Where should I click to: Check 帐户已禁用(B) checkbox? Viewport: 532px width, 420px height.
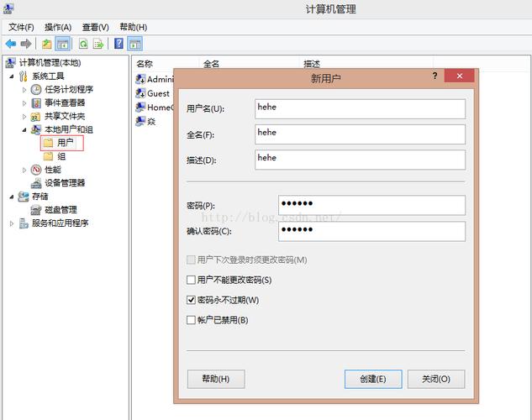point(191,320)
